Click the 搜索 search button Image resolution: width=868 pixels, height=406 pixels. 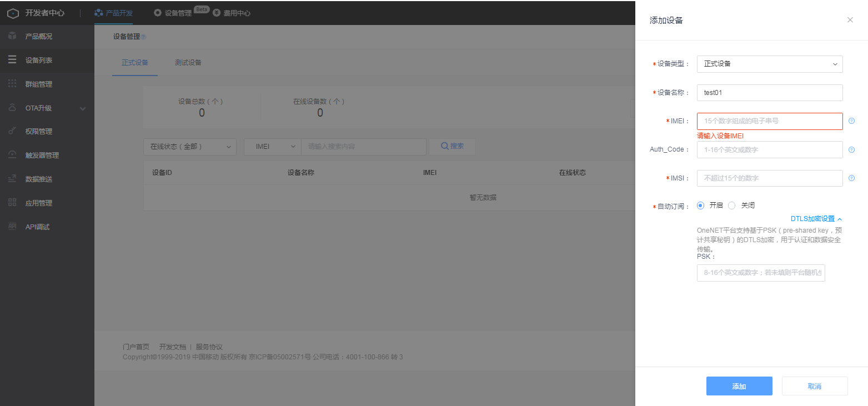(452, 147)
